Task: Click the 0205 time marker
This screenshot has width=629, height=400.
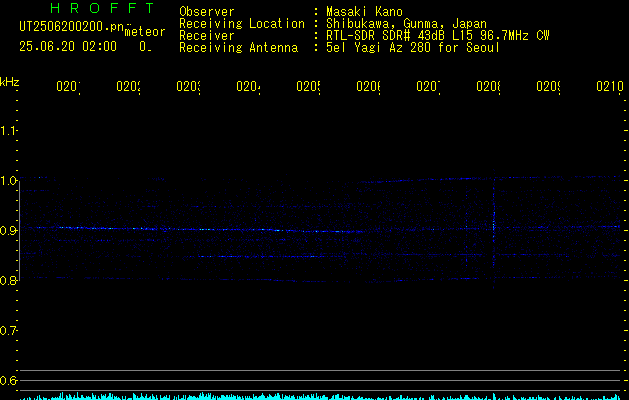Action: pyautogui.click(x=308, y=86)
